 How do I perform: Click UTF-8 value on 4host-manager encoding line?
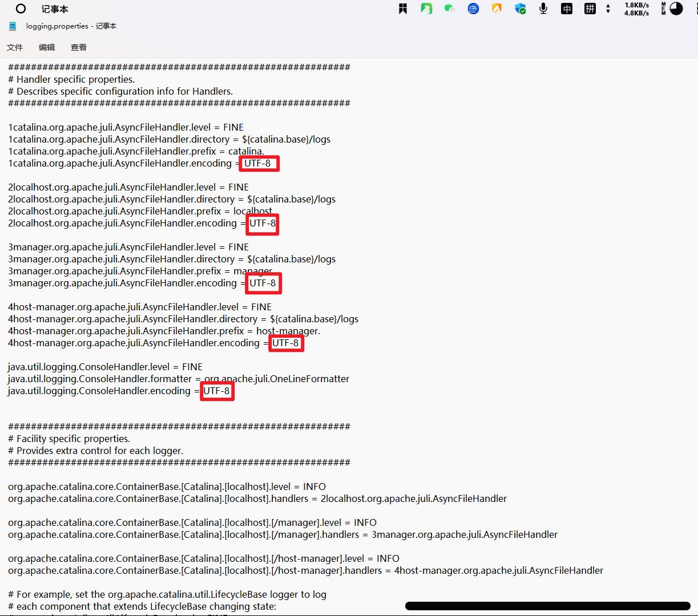(285, 343)
